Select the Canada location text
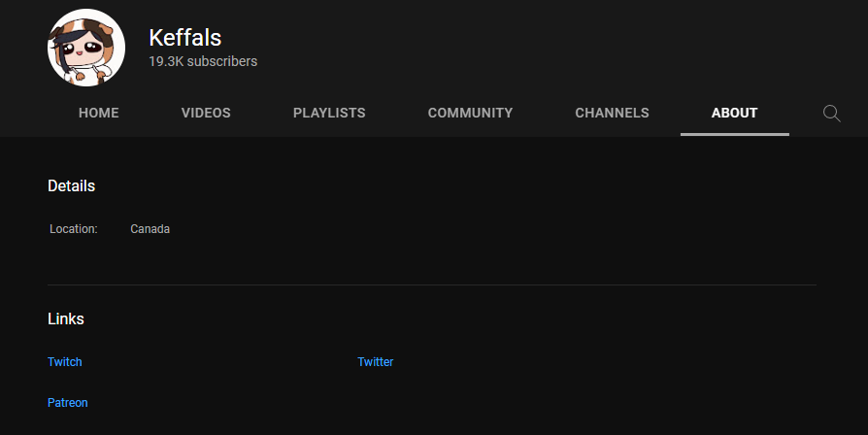Viewport: 868px width, 435px height. pyautogui.click(x=150, y=229)
